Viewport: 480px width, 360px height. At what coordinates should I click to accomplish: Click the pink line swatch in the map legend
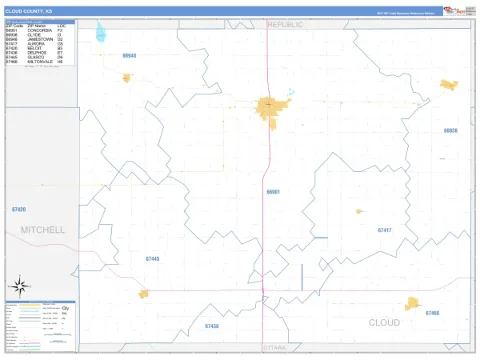click(30, 343)
